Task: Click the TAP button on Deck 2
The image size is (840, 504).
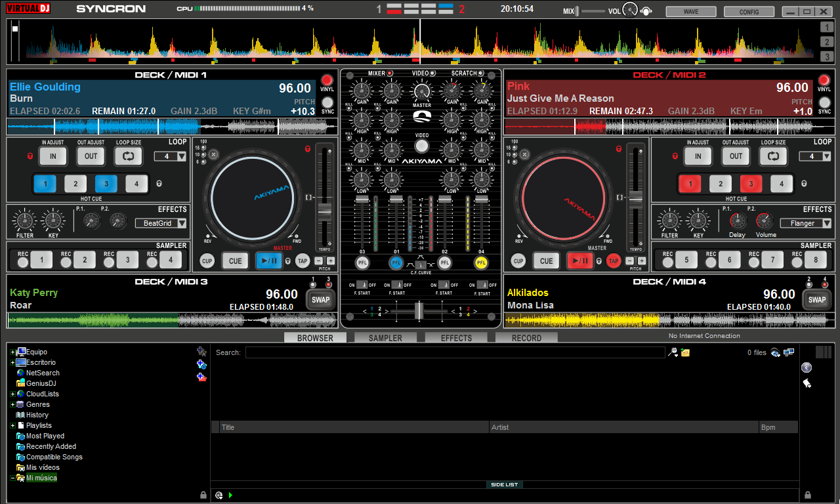Action: (x=614, y=261)
